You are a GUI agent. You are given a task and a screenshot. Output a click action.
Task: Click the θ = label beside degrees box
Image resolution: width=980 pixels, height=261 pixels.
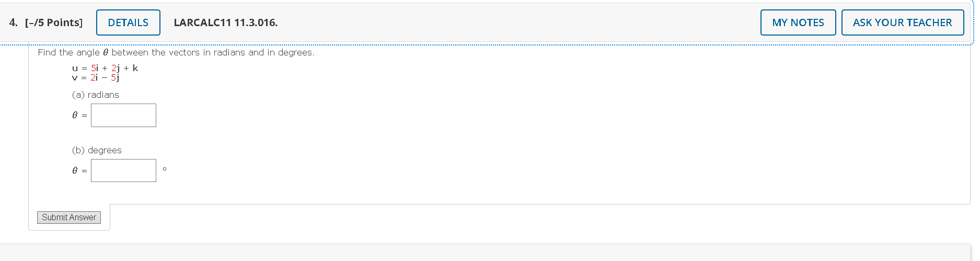tap(79, 171)
